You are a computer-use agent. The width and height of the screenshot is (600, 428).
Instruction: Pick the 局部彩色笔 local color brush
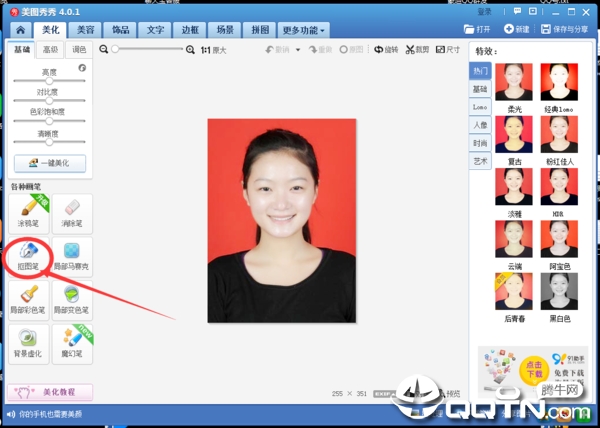(x=29, y=298)
